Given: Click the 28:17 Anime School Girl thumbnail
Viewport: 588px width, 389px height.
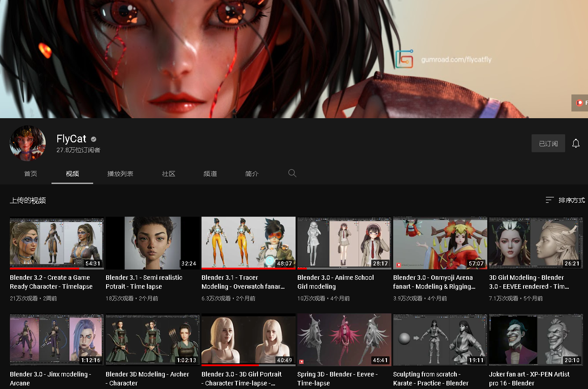Looking at the screenshot, I should 344,243.
